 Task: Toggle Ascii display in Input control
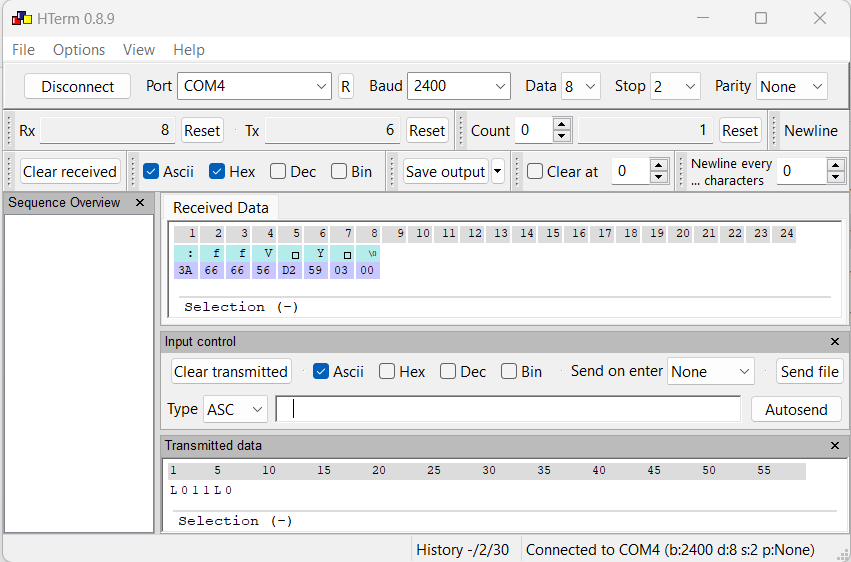(321, 372)
